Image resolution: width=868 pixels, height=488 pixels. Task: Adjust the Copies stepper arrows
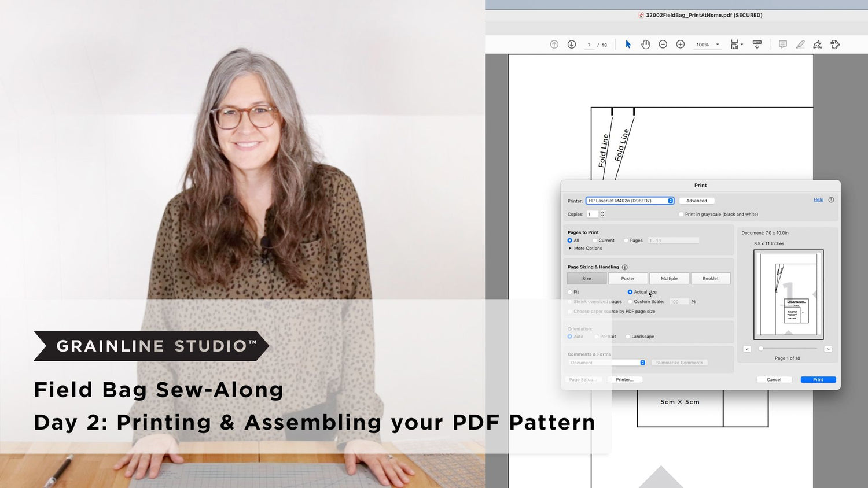[x=602, y=214]
